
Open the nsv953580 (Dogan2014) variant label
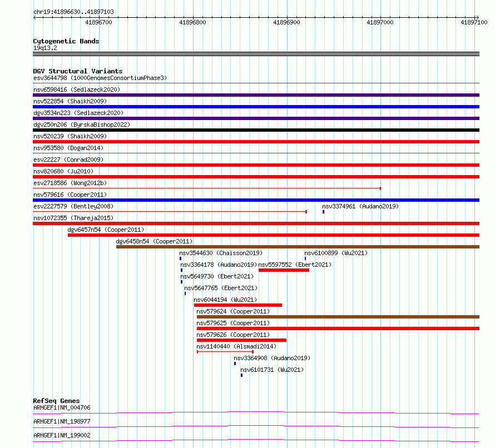[68, 148]
